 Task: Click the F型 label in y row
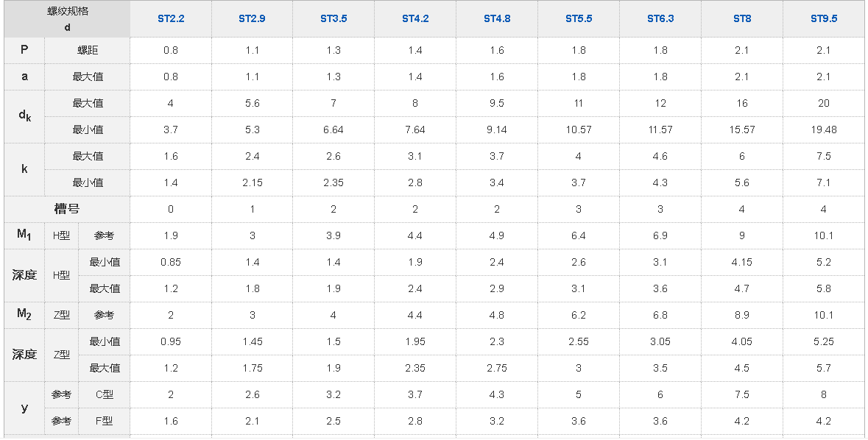click(x=105, y=421)
